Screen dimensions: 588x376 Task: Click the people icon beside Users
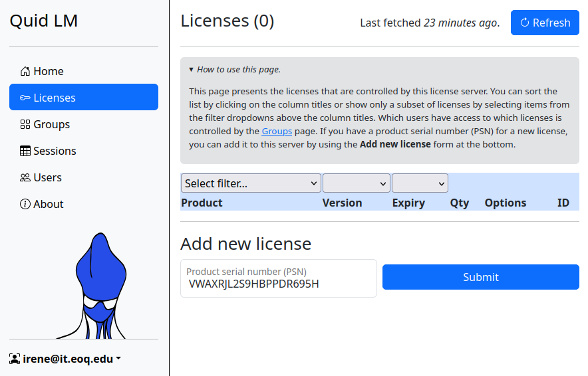(25, 177)
